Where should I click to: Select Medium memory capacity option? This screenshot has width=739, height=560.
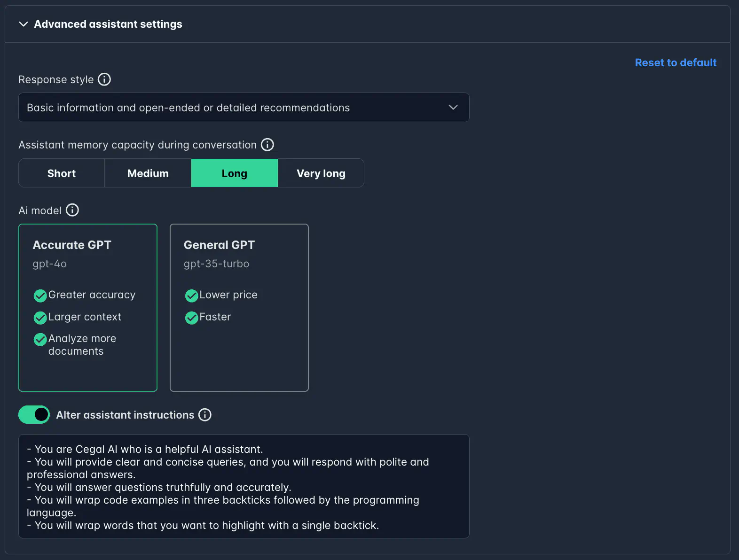click(148, 173)
